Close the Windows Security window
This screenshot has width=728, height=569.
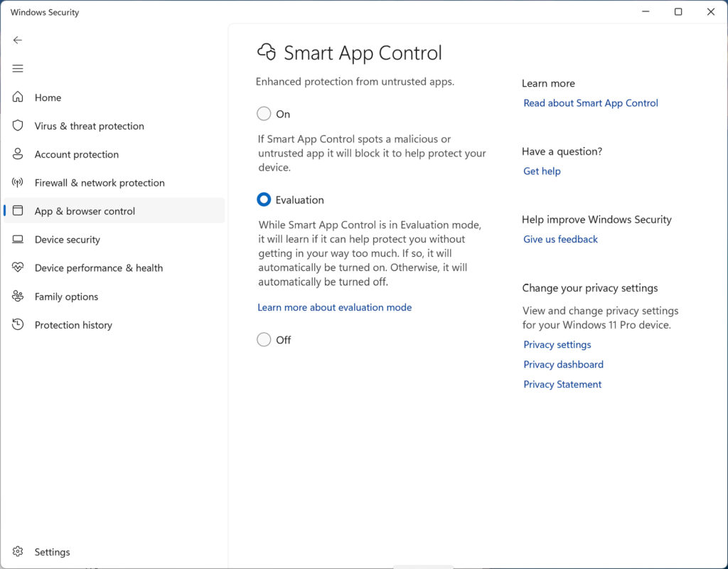tap(711, 11)
